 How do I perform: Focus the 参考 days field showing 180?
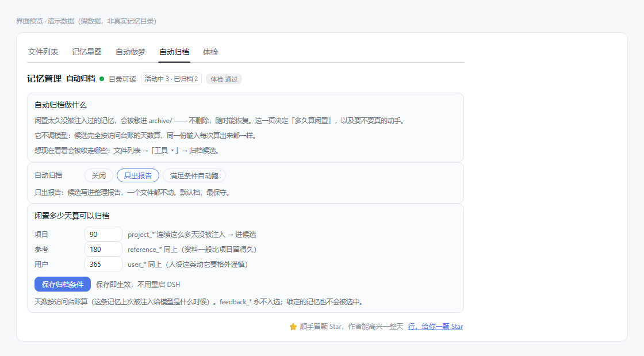click(103, 249)
